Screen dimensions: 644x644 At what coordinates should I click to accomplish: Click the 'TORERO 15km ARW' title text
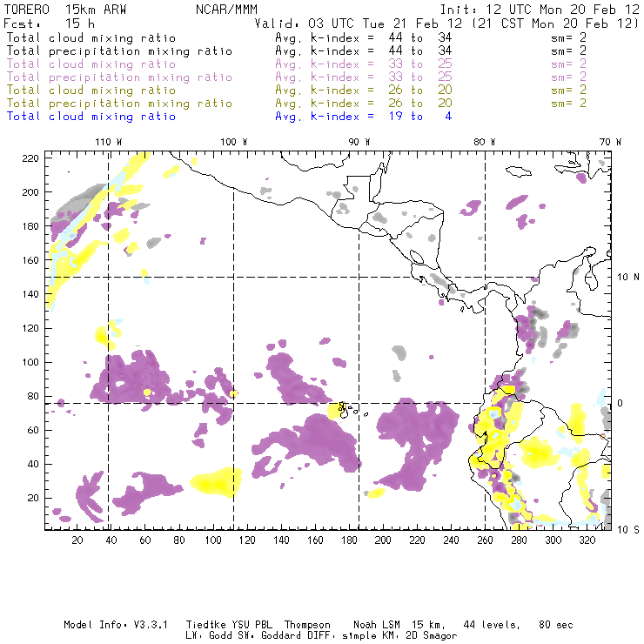pyautogui.click(x=65, y=10)
